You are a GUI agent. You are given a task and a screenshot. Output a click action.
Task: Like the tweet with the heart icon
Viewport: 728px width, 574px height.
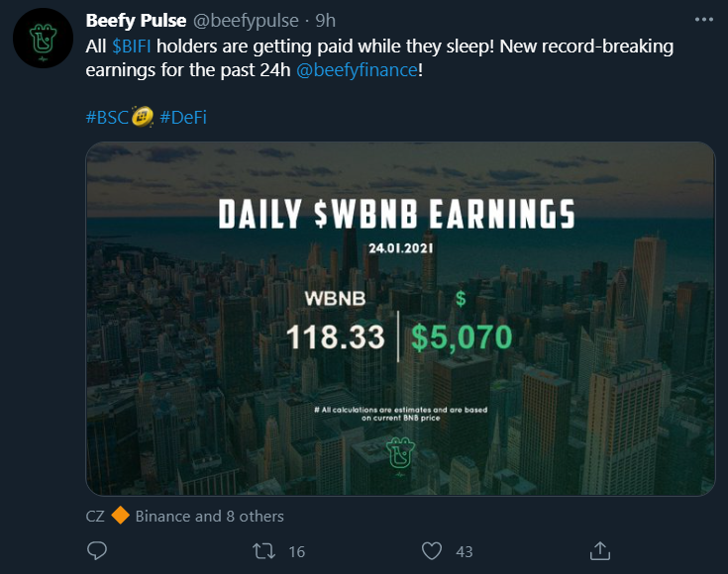(x=431, y=550)
